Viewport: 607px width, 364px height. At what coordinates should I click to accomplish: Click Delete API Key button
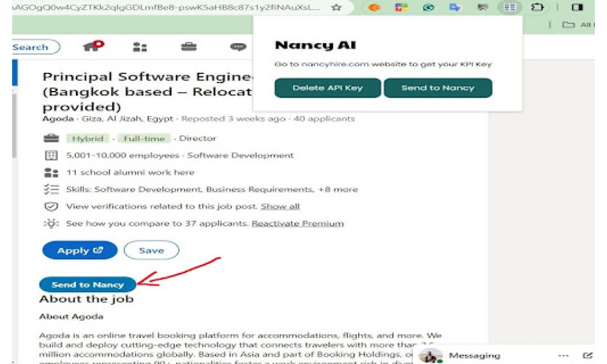click(328, 88)
